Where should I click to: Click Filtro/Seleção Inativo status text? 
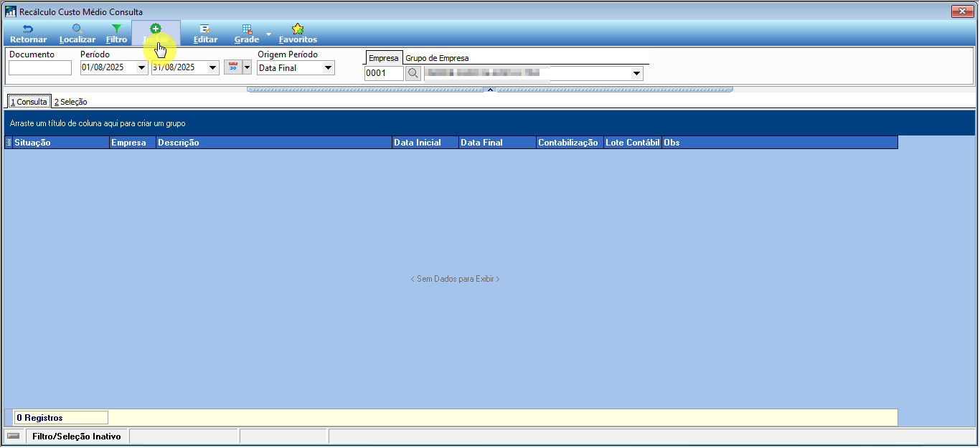[77, 436]
